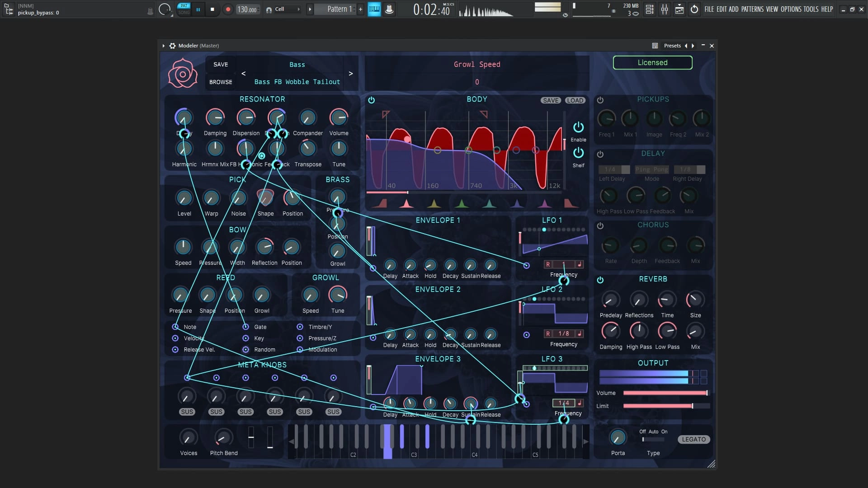The image size is (868, 488).
Task: Open the OPTIONS menu
Action: tap(791, 9)
